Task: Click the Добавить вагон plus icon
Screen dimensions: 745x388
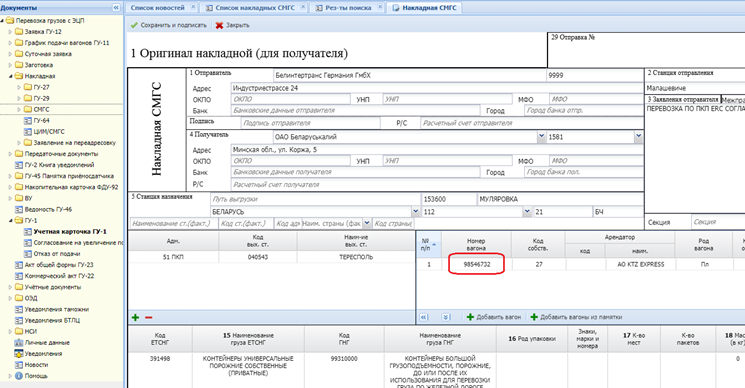Action: tap(470, 317)
